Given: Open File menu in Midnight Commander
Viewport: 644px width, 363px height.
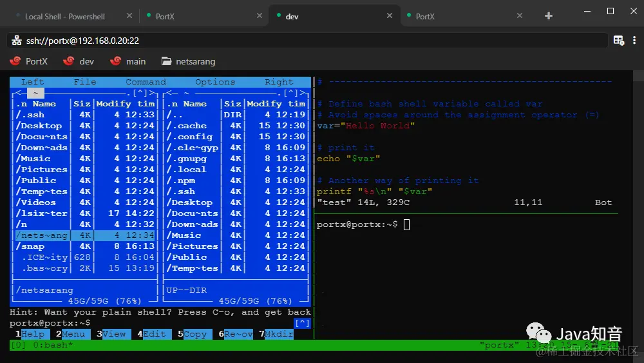Looking at the screenshot, I should tap(84, 82).
